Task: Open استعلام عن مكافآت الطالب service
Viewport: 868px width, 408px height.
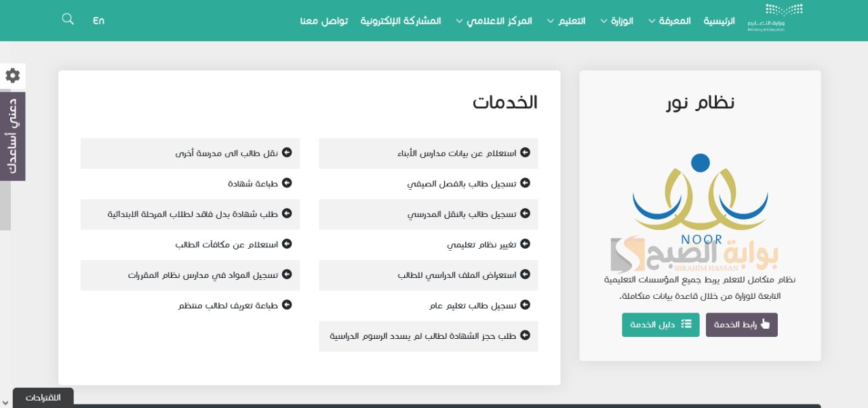Action: [191, 244]
